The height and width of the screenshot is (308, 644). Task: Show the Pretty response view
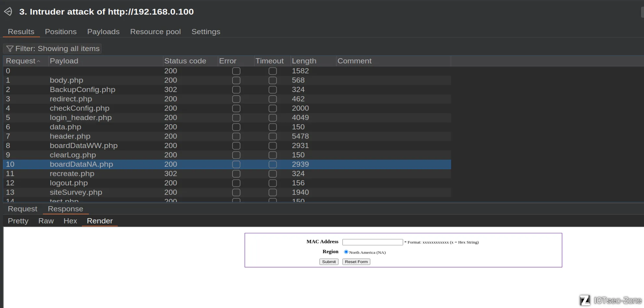click(x=18, y=221)
